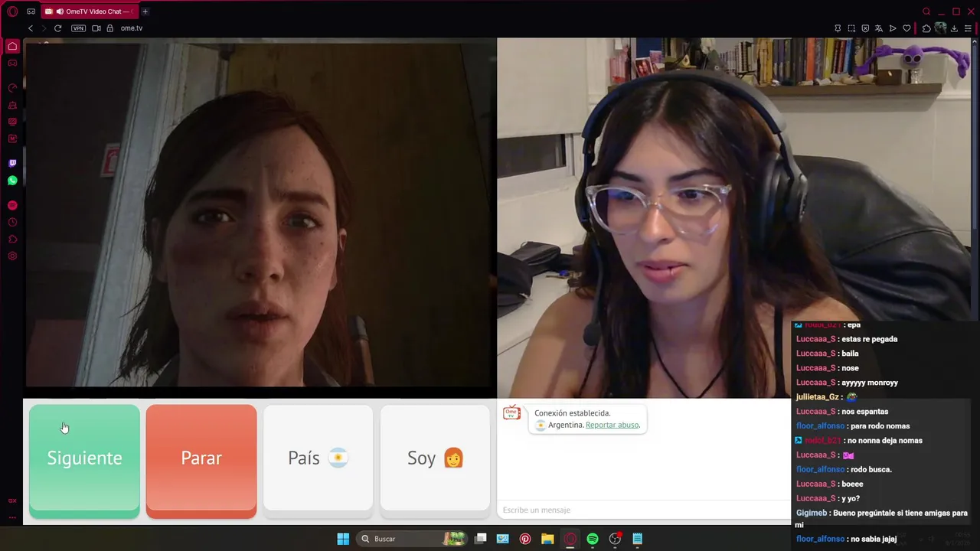
Task: Open the ad blocker shield icon
Action: (865, 28)
